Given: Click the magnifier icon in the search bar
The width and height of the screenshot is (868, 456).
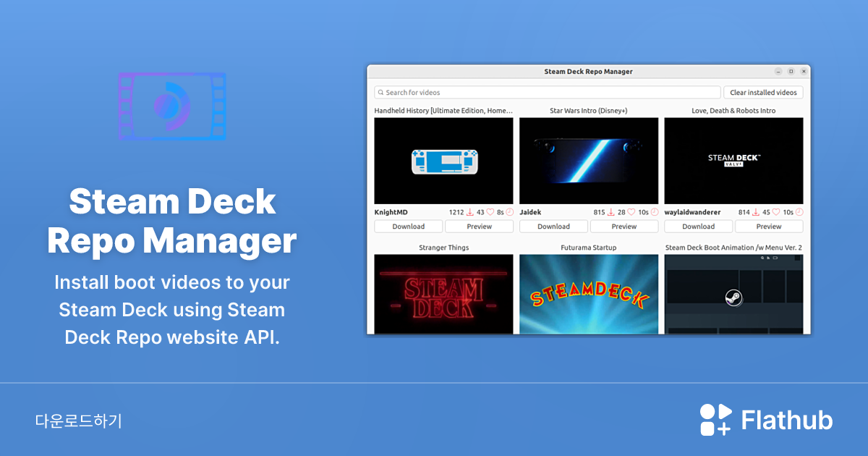Looking at the screenshot, I should coord(381,93).
